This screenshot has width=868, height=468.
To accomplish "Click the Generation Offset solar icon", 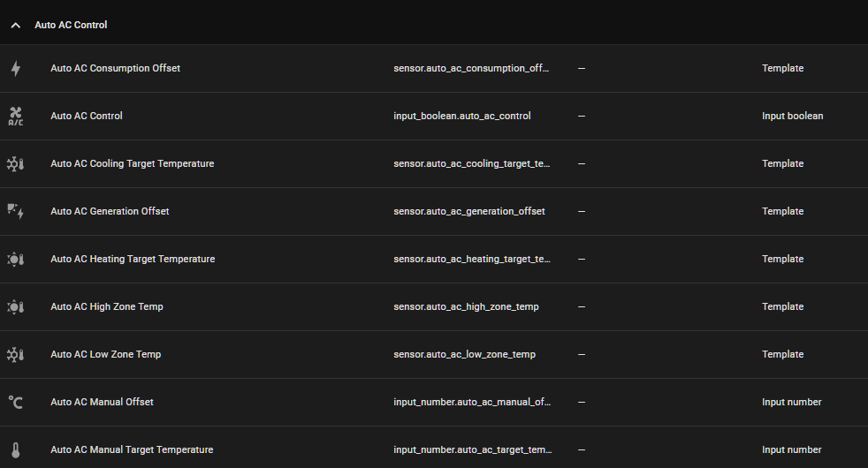I will tap(16, 212).
